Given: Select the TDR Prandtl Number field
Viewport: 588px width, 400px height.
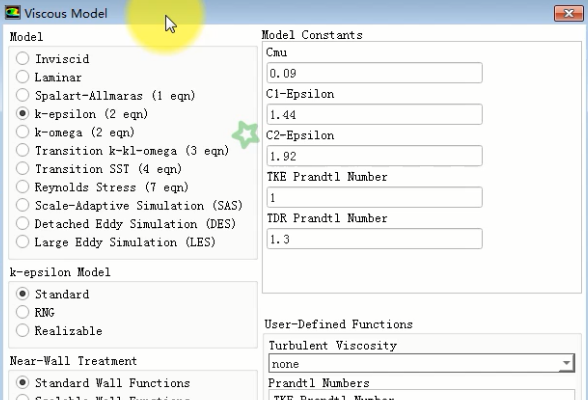Looking at the screenshot, I should 374,238.
